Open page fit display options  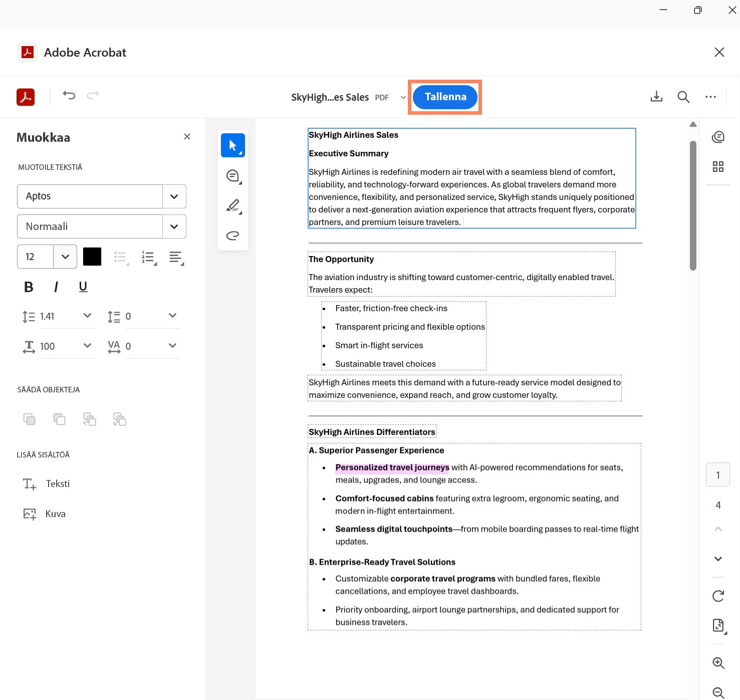(718, 625)
